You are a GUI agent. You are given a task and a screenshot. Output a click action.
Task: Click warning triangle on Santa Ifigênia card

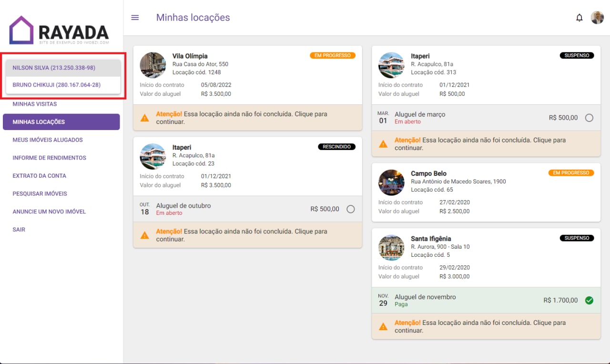tap(383, 326)
